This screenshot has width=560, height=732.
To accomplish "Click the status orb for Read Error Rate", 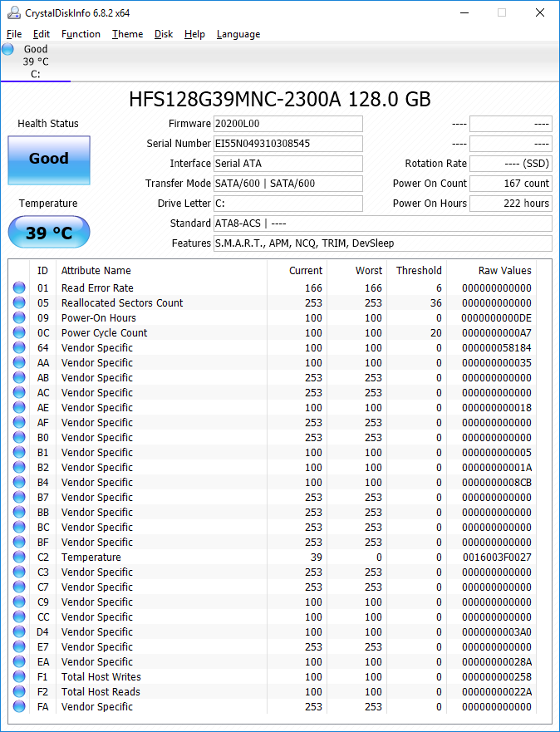I will click(19, 288).
